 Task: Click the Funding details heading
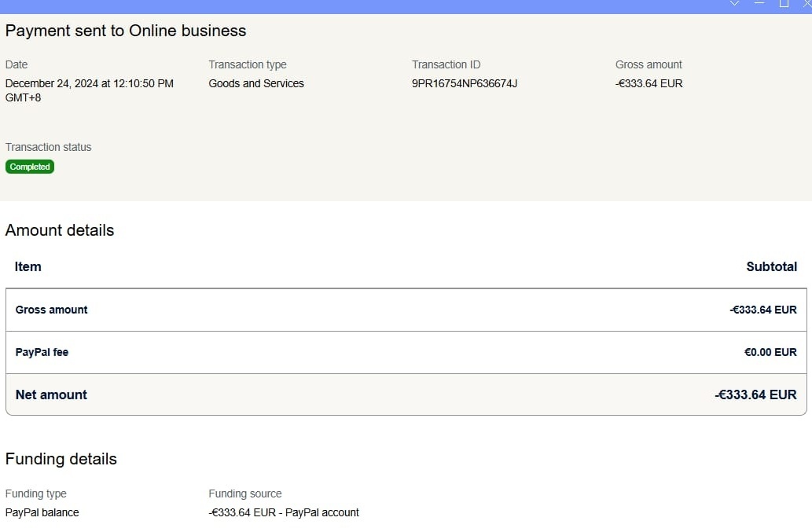click(x=61, y=458)
